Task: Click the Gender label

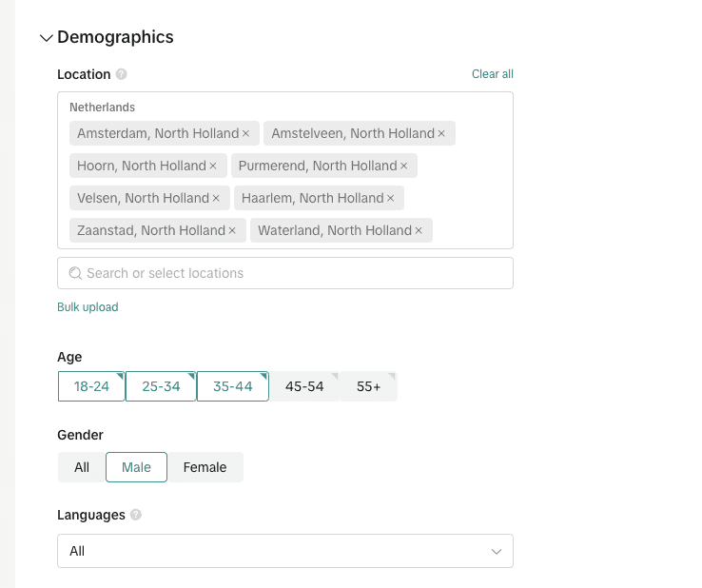Action: coord(80,435)
